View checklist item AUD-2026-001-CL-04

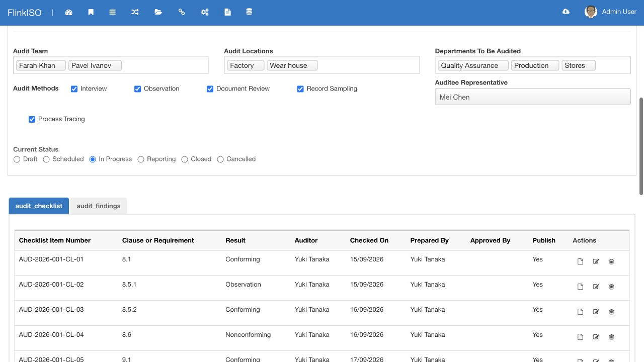[580, 337]
